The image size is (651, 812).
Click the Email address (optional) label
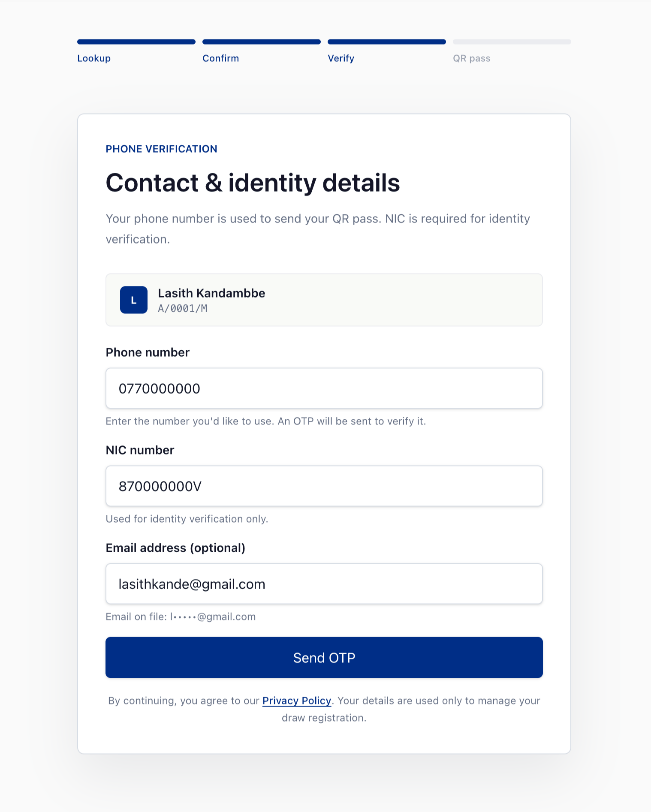pos(175,548)
